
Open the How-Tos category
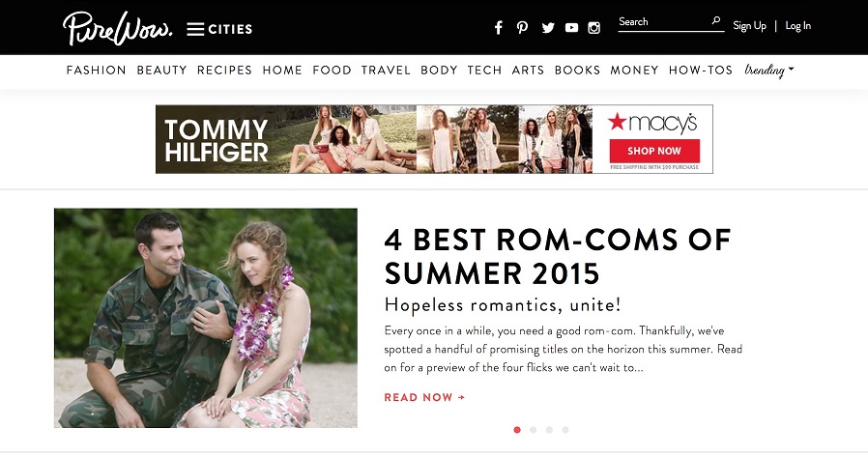pyautogui.click(x=700, y=71)
